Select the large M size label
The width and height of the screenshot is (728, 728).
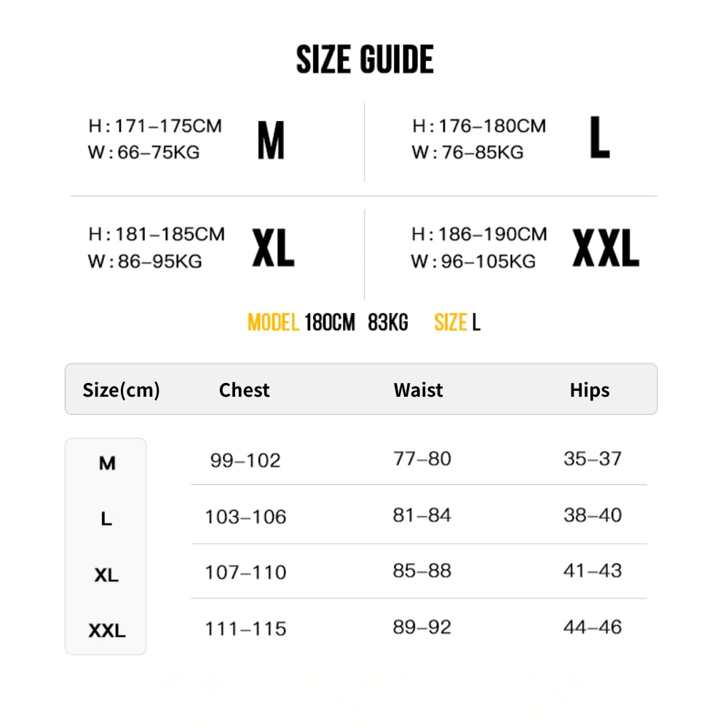pos(271,141)
